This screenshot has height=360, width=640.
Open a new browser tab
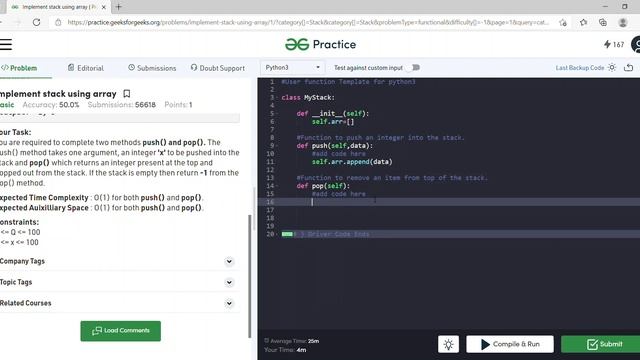coord(118,7)
